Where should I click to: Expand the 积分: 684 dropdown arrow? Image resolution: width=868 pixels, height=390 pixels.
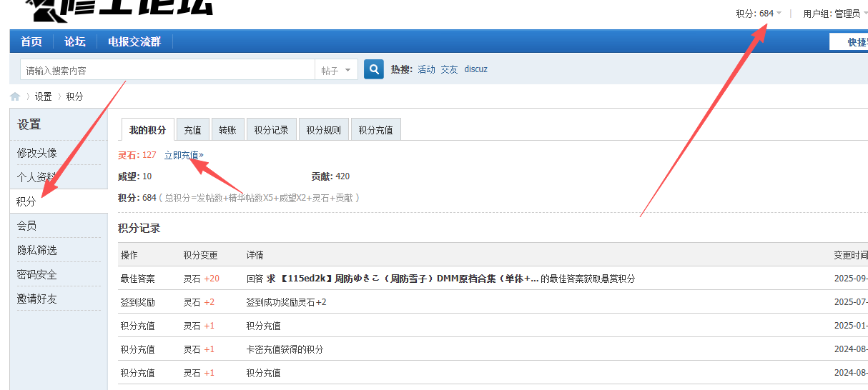(779, 14)
